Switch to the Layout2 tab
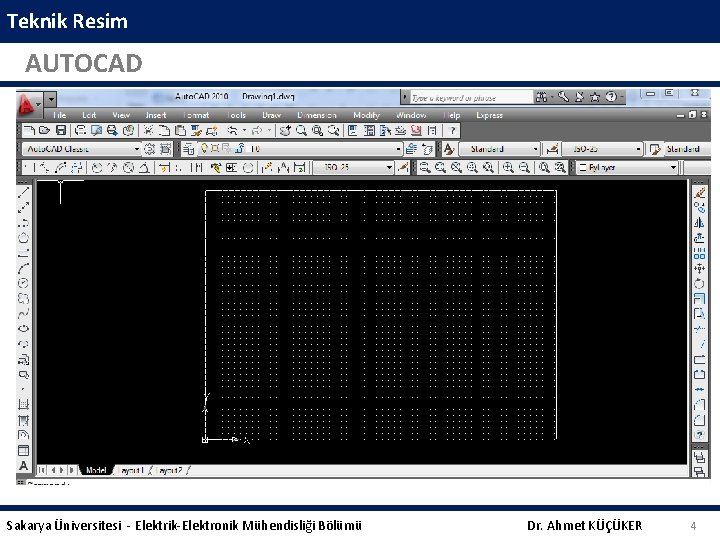Viewport: 720px width, 540px height. [170, 470]
